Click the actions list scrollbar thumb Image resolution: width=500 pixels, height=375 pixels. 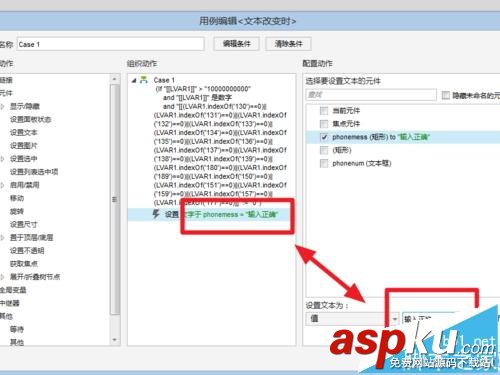point(115,199)
